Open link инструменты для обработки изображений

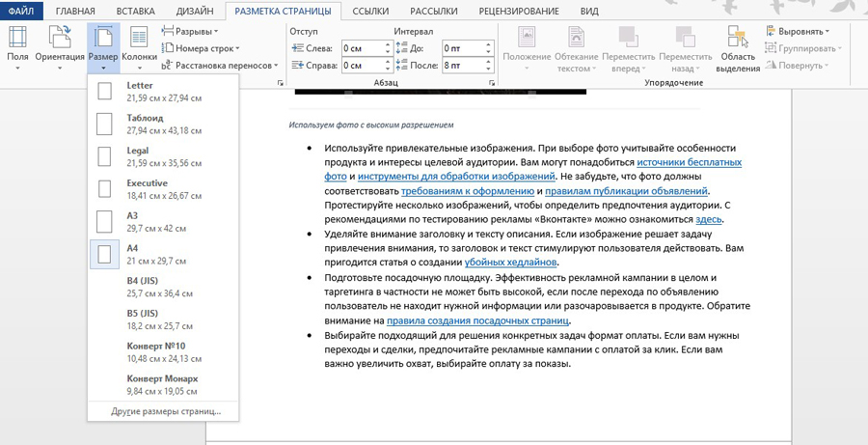[455, 177]
